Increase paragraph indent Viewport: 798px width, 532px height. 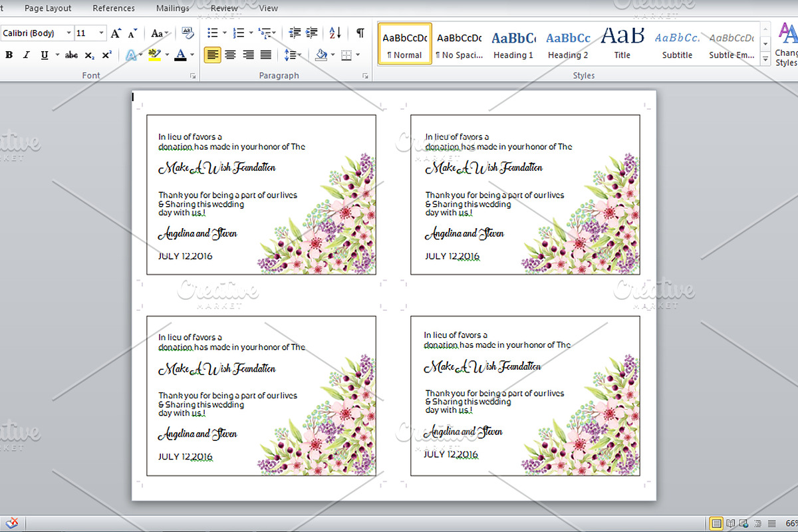coord(312,33)
